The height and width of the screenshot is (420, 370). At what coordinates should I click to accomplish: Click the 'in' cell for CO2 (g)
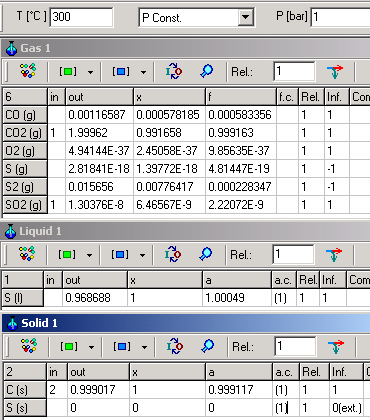[57, 133]
